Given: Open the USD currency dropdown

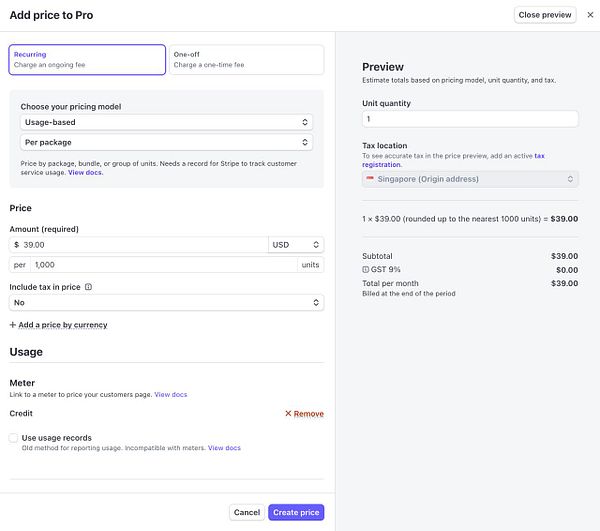Looking at the screenshot, I should tap(296, 244).
